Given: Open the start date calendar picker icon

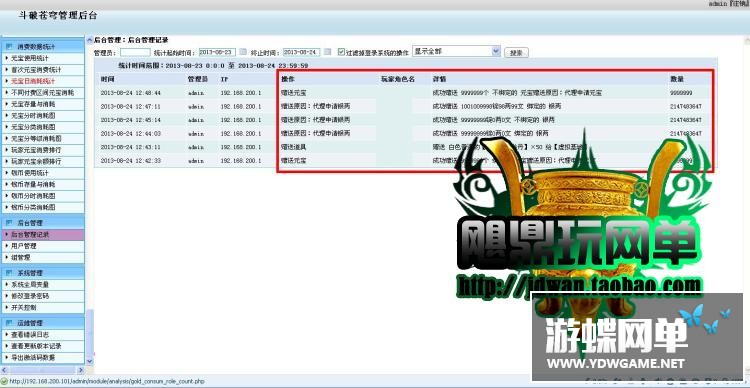Looking at the screenshot, I should 243,52.
